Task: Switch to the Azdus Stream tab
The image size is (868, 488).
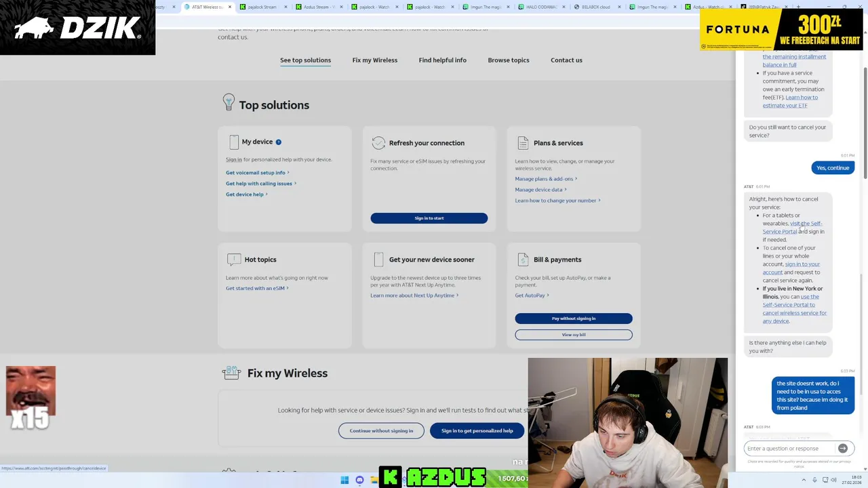Action: (317, 7)
